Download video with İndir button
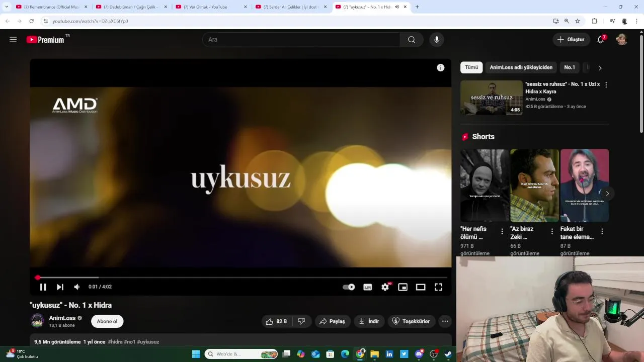Screen dimensions: 644x362 tap(369, 321)
